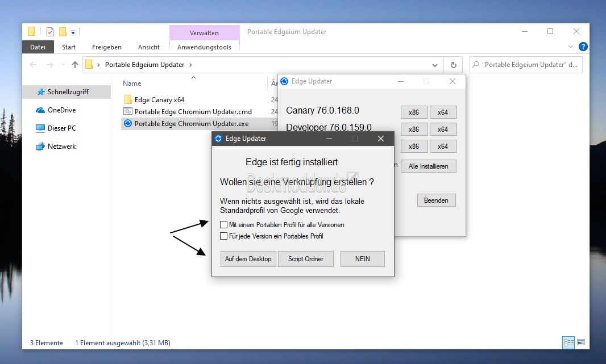
Task: Open recent locations dropdown arrow
Action: (63, 65)
